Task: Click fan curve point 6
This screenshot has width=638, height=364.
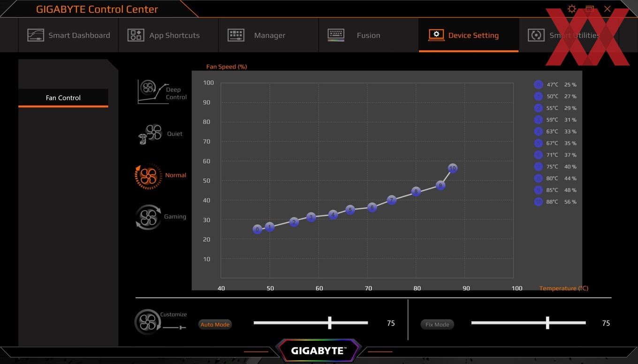Action: tap(372, 207)
